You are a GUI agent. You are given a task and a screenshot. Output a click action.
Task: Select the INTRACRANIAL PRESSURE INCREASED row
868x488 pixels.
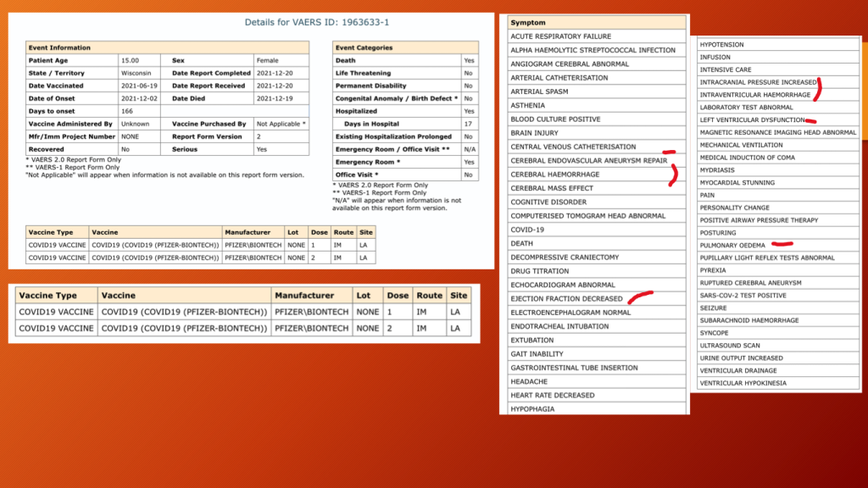[758, 82]
